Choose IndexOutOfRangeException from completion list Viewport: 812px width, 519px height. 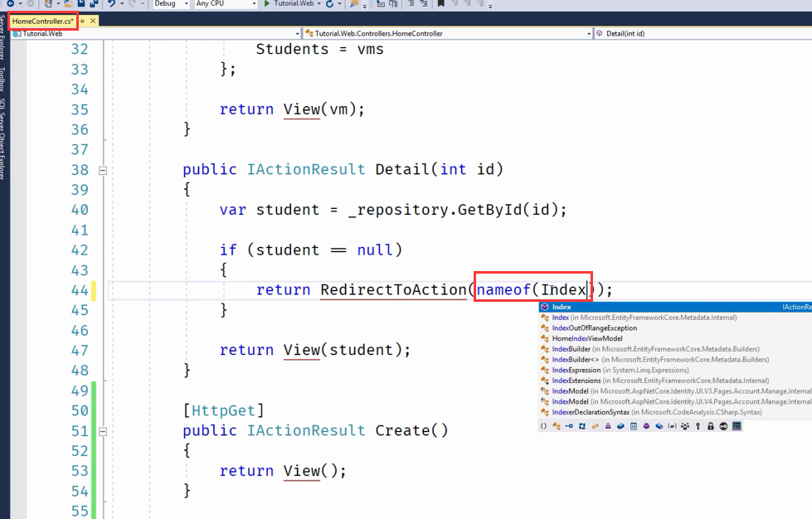click(x=594, y=328)
